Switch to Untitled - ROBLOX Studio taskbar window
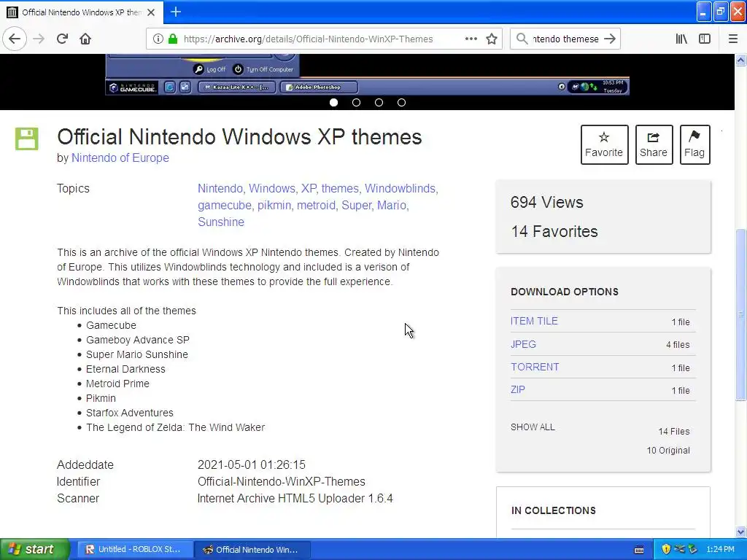Screen dimensions: 747x560 (x=135, y=549)
